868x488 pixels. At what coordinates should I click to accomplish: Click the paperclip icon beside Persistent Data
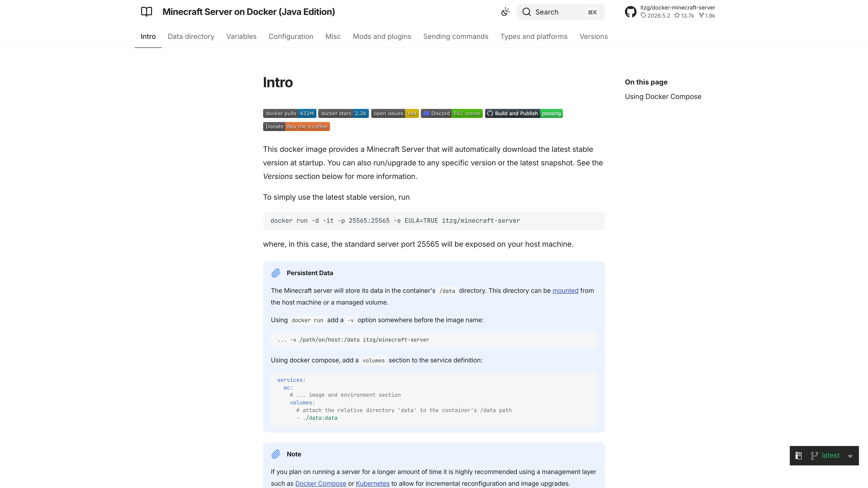(276, 273)
